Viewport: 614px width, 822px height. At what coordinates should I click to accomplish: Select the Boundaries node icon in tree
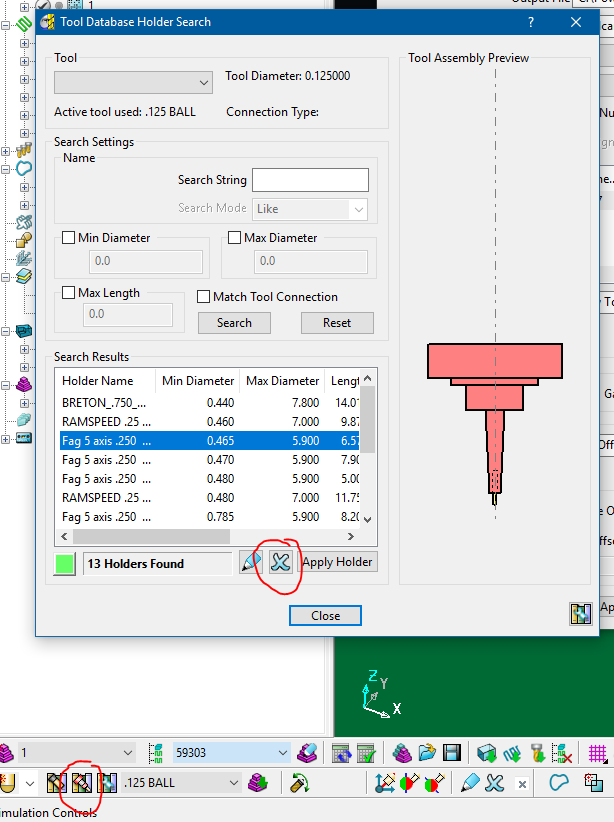tap(24, 169)
